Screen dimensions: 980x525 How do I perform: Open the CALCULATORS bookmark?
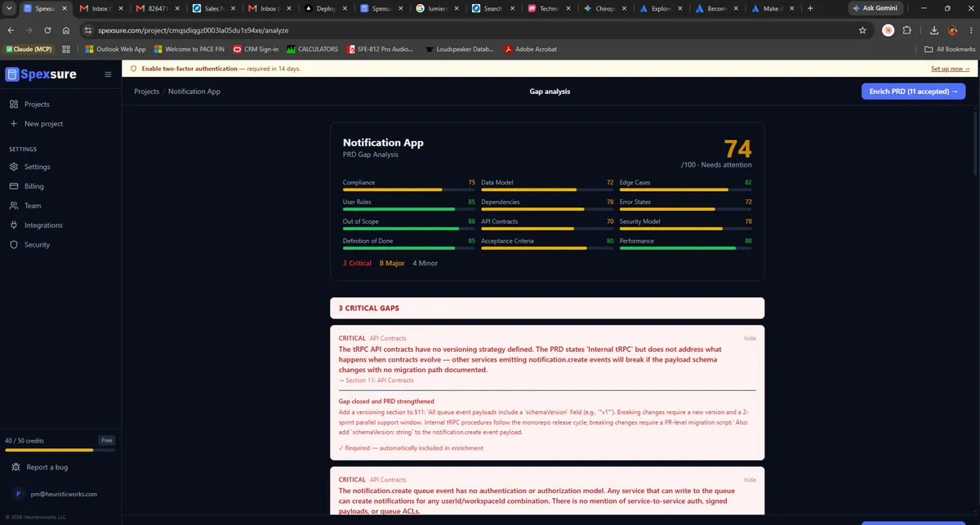click(312, 49)
